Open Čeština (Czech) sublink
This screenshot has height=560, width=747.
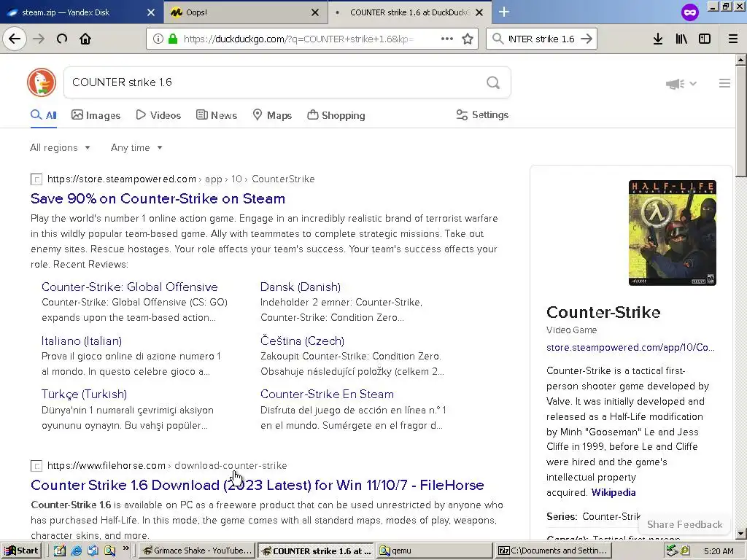pos(302,341)
